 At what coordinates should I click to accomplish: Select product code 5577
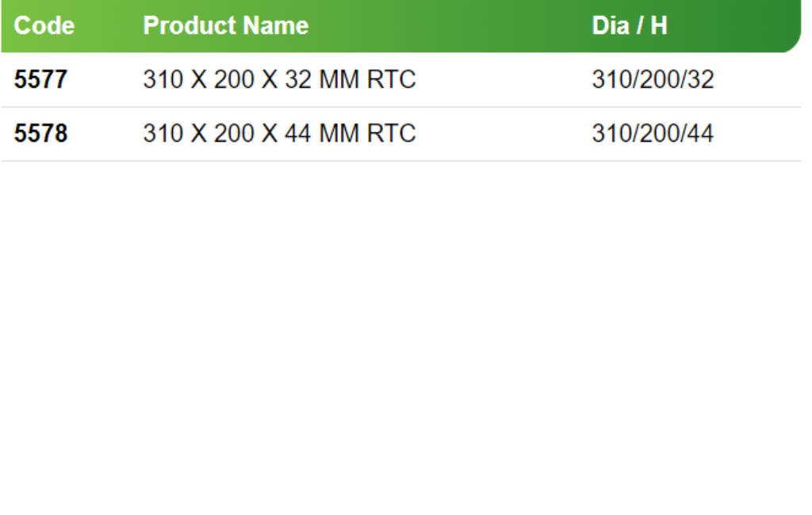[x=41, y=80]
